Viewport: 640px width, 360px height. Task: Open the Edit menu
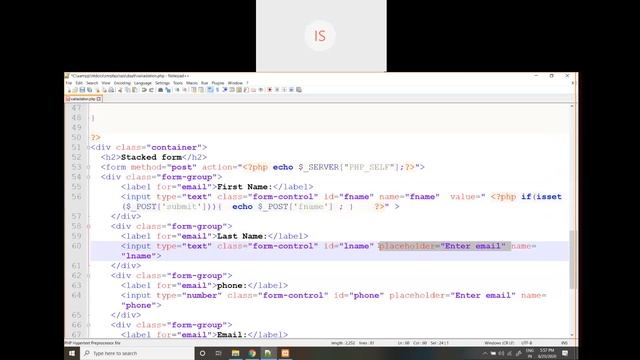(79, 83)
